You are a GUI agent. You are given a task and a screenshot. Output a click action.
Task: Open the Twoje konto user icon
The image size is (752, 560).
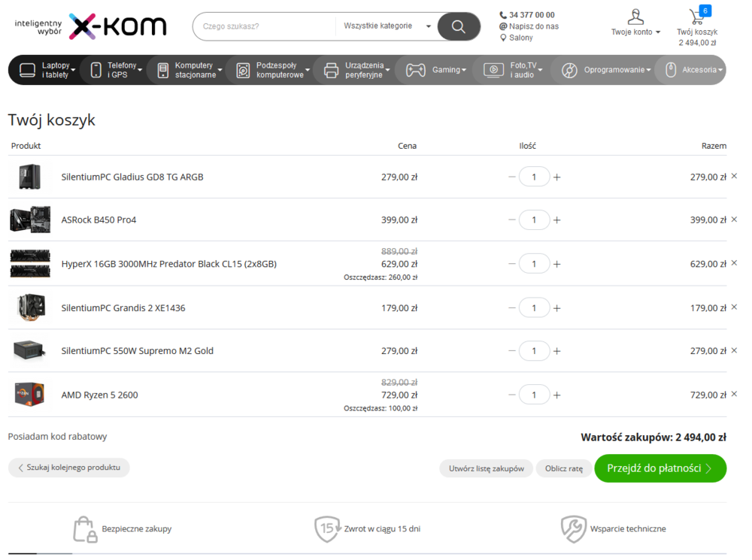click(635, 17)
